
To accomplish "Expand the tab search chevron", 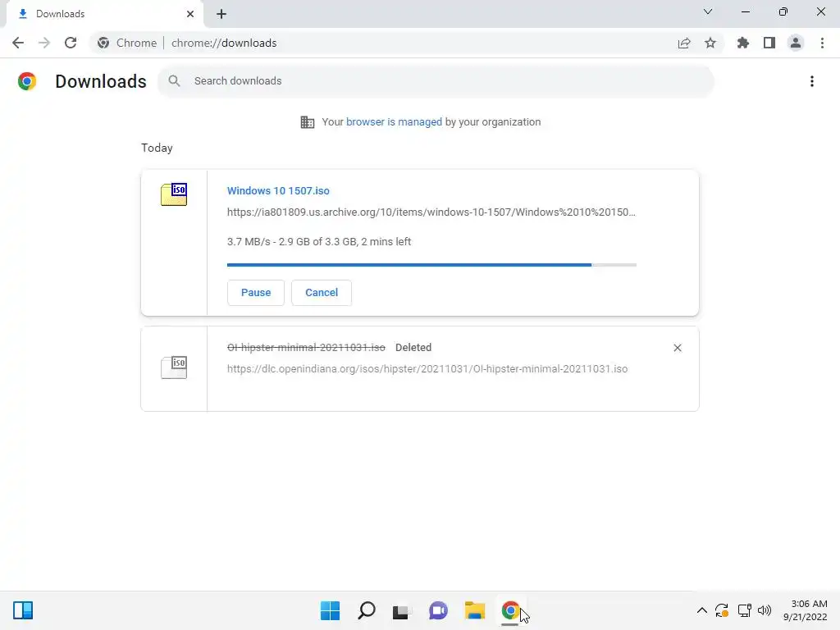I will [708, 11].
